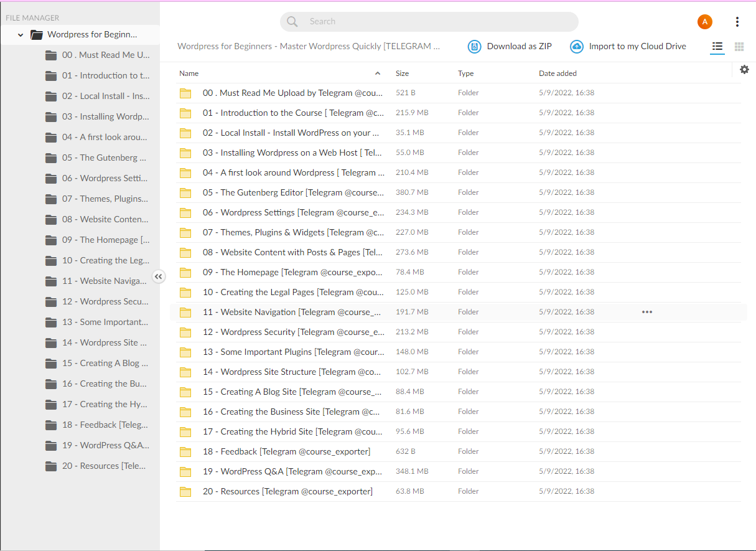Click the Search field

(x=429, y=22)
